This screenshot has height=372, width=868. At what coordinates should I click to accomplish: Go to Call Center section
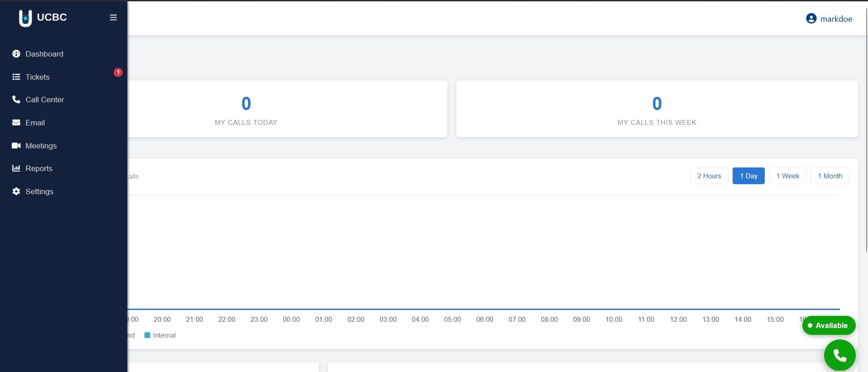[63, 100]
